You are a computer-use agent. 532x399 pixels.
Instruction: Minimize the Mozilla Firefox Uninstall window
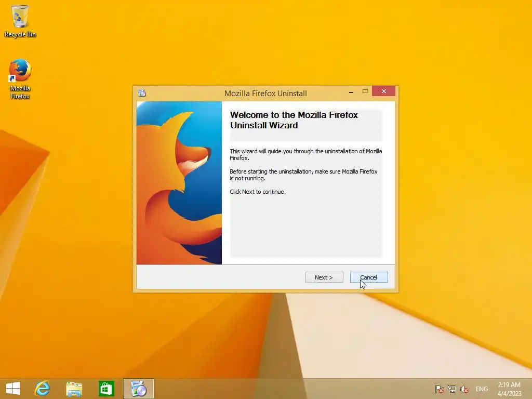click(351, 91)
